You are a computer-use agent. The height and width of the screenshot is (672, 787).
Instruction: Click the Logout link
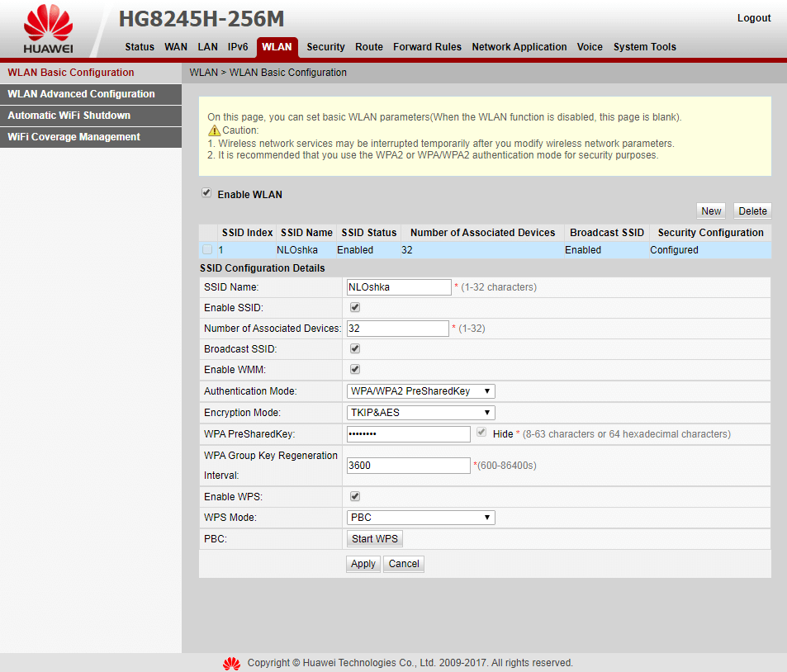click(754, 18)
